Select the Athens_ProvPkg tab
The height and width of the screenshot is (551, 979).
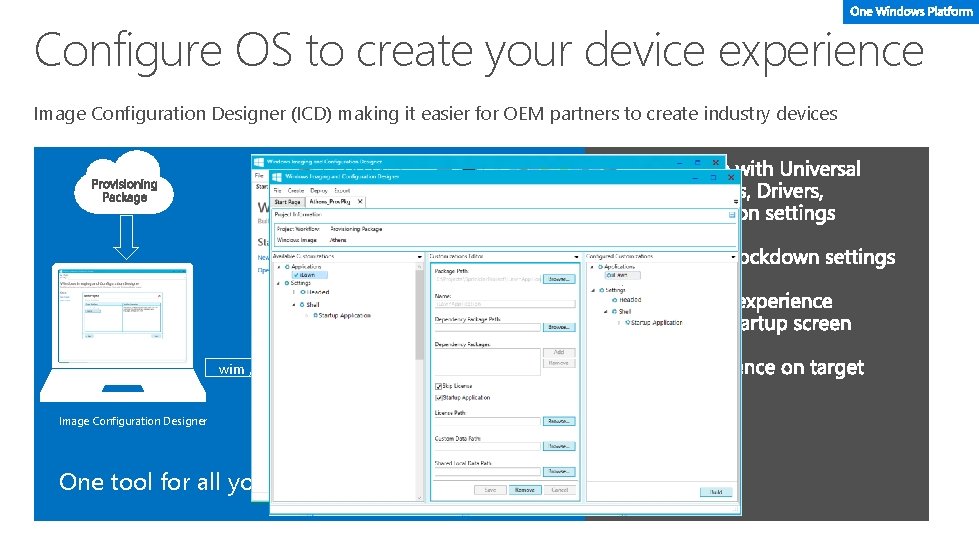pyautogui.click(x=330, y=202)
